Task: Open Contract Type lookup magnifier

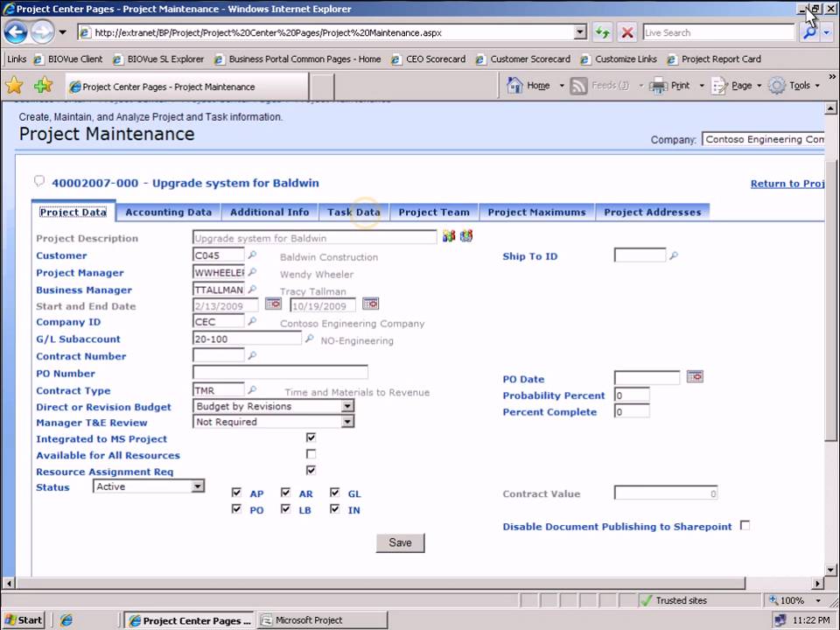Action: coord(252,389)
